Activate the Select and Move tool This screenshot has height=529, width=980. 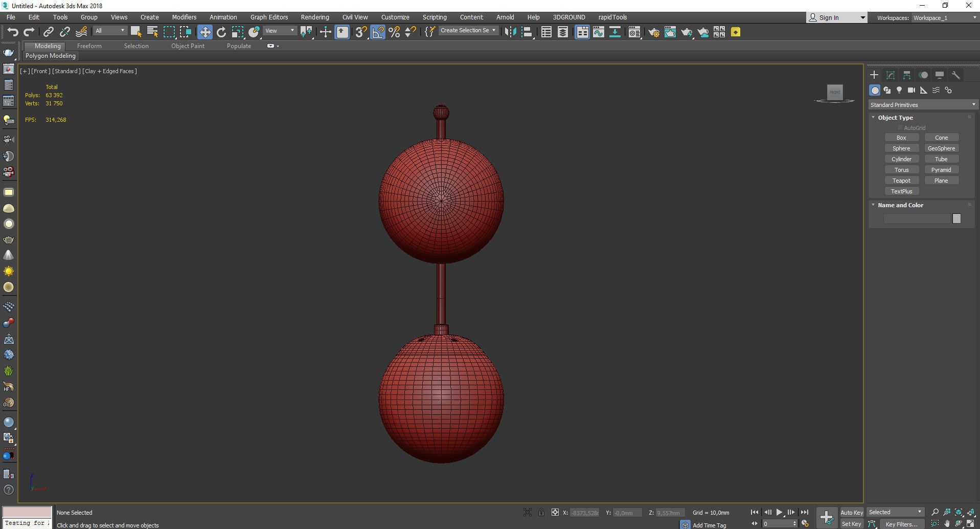click(204, 32)
